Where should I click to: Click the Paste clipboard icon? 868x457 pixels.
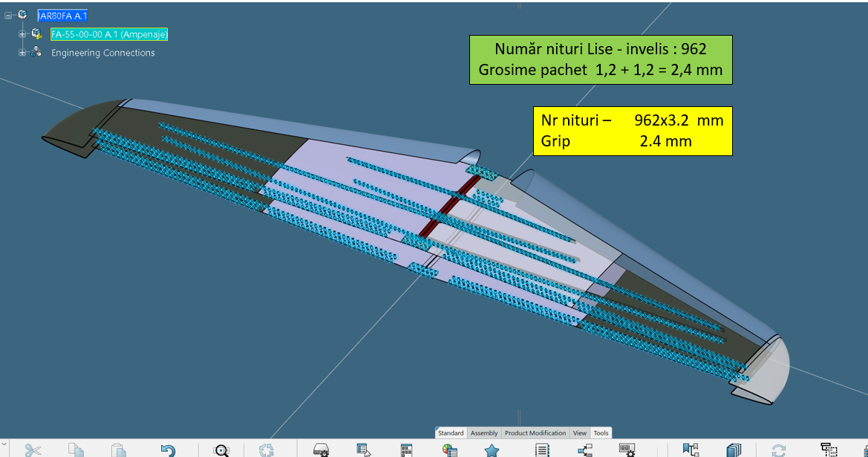click(119, 450)
